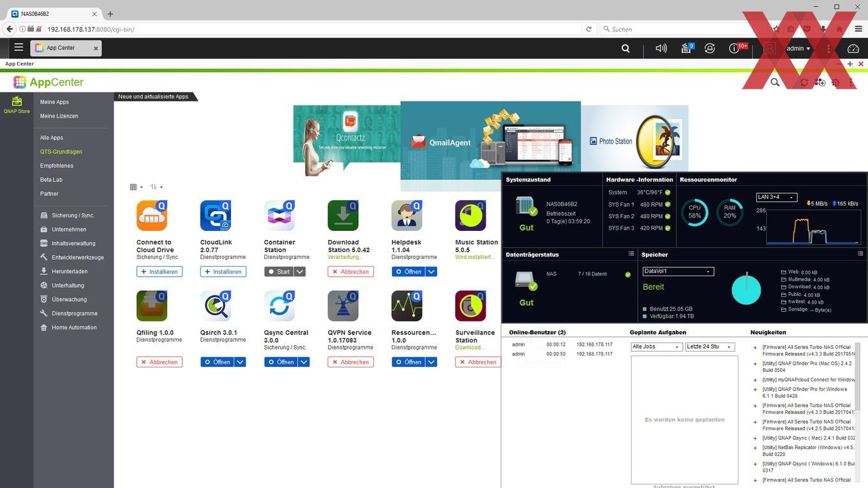
Task: Start Container Station
Action: coord(279,272)
